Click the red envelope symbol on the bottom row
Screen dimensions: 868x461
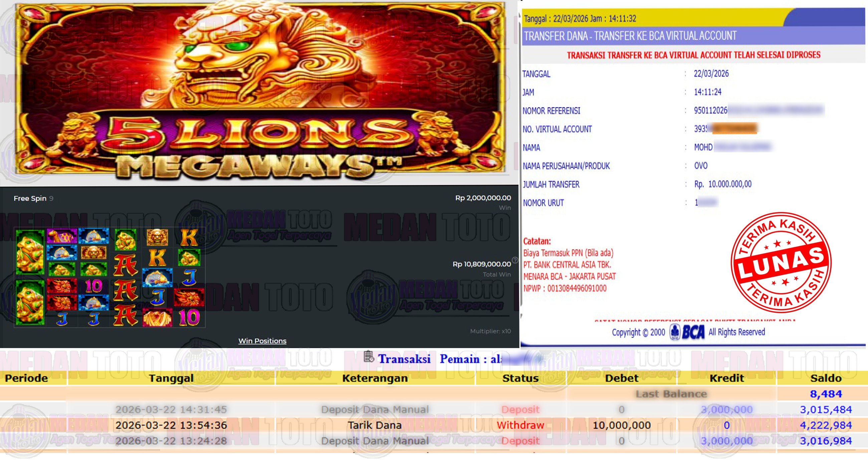click(x=157, y=318)
